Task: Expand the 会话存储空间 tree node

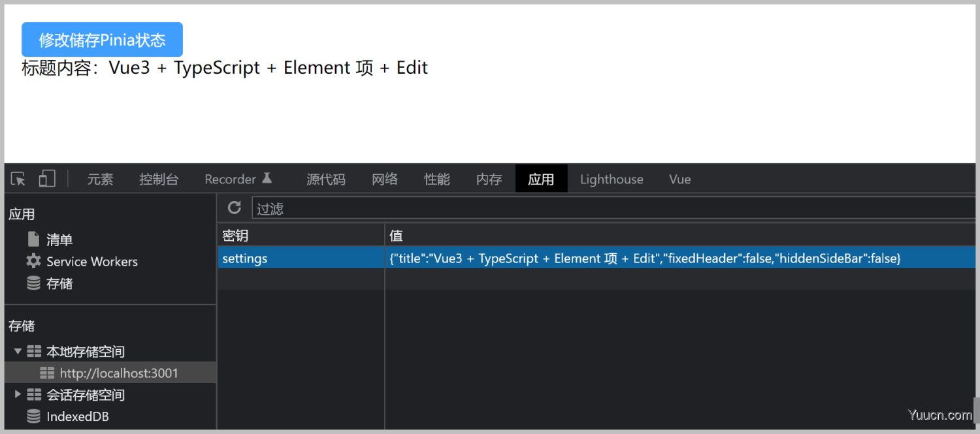Action: [18, 394]
